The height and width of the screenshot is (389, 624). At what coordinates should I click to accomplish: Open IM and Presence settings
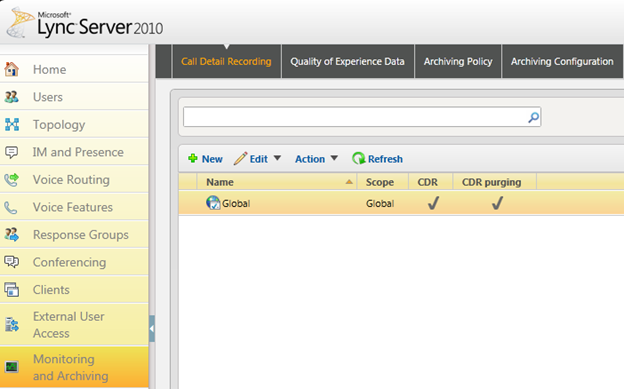74,152
